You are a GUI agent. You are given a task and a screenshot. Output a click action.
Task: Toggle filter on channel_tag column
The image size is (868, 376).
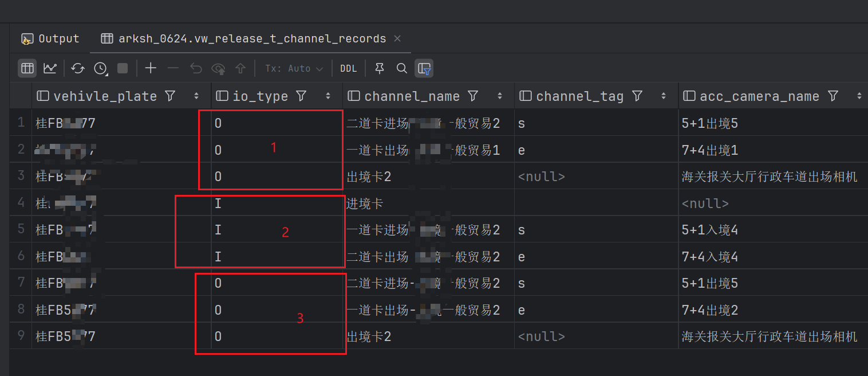(637, 96)
